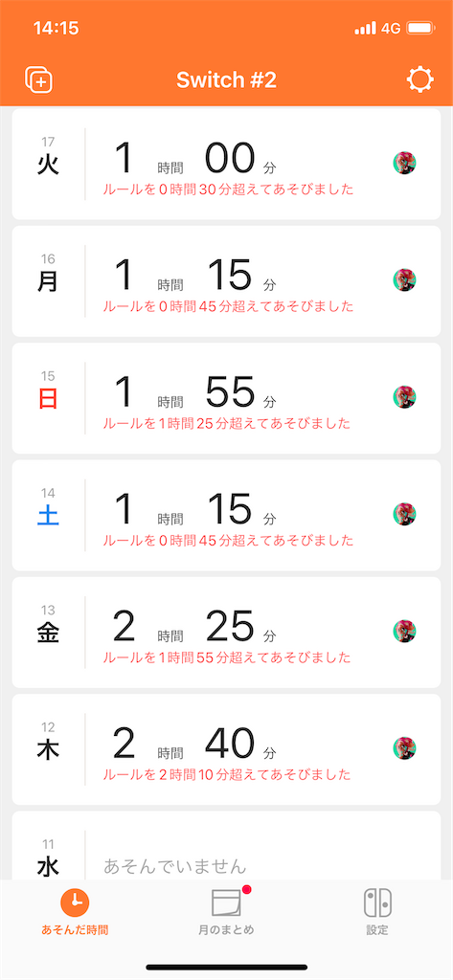Viewport: 453px width, 980px height.
Task: Open the 2時間25分 Friday entry
Action: [x=226, y=633]
